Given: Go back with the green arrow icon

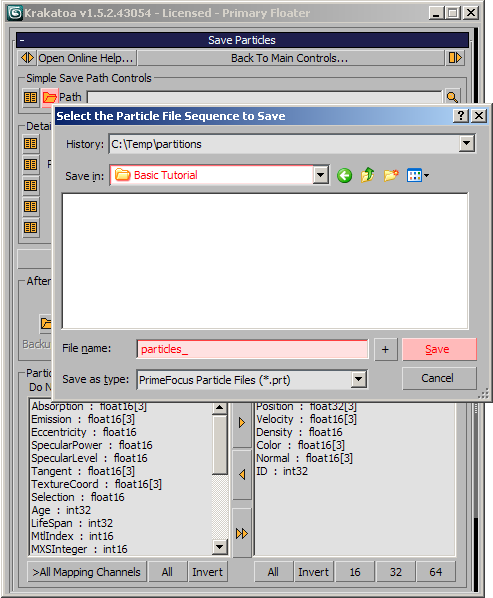Looking at the screenshot, I should point(344,175).
